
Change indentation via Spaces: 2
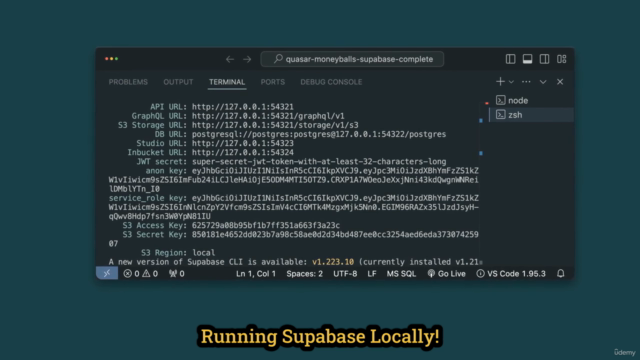tap(304, 273)
